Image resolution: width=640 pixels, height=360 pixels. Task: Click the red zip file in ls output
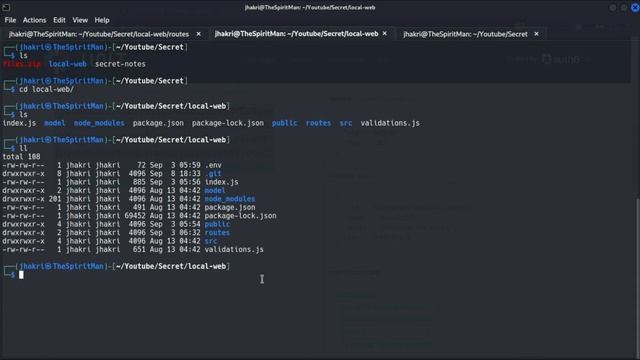tap(22, 64)
